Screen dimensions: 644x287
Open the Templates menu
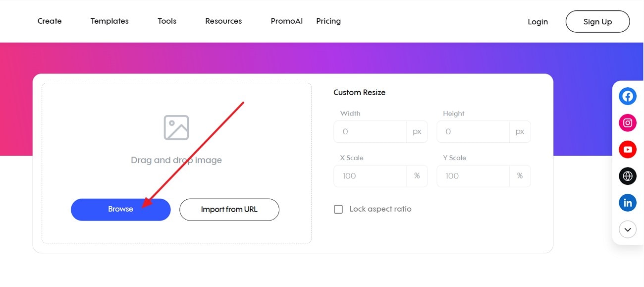click(109, 21)
